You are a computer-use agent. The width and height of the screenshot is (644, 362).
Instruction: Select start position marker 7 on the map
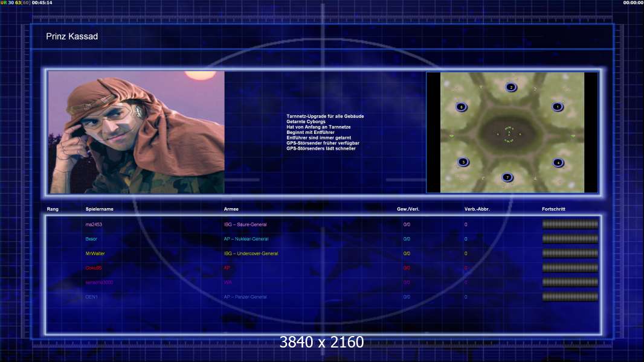coord(507,177)
